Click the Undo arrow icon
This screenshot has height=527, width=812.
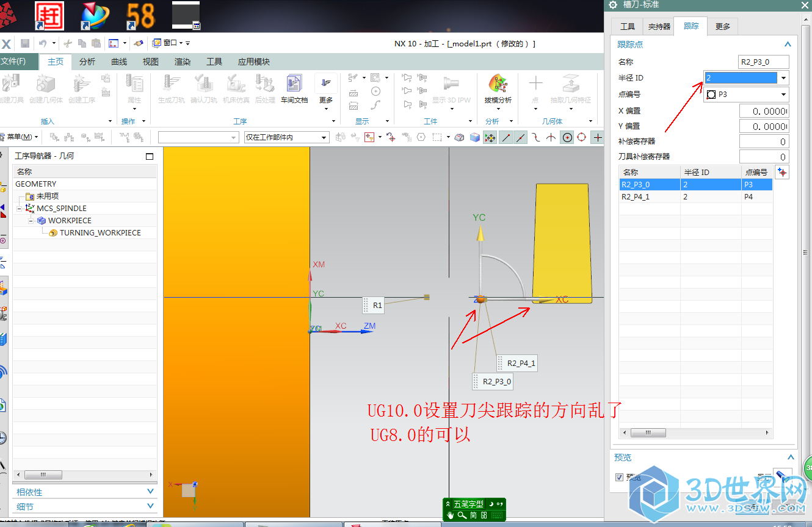[43, 43]
